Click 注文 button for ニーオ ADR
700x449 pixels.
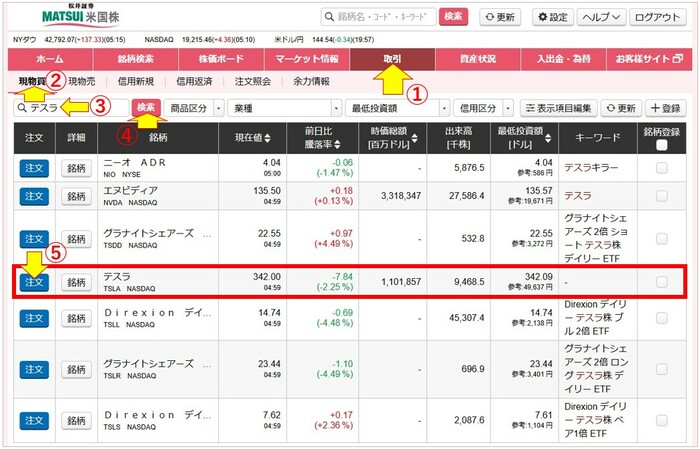click(x=34, y=168)
